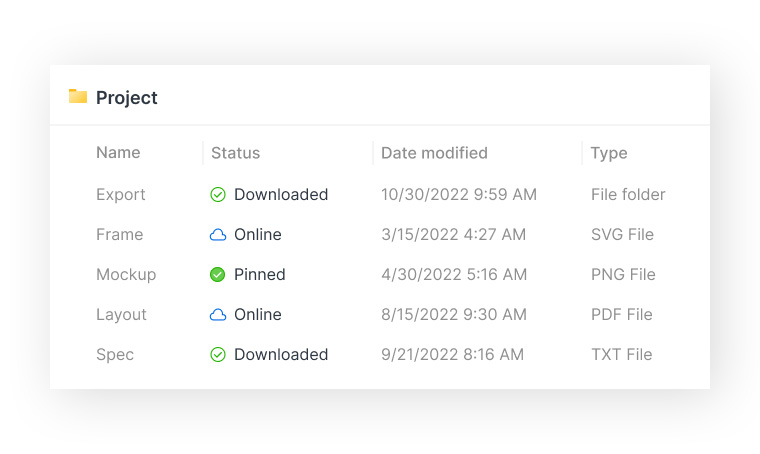Click the Online cloud icon for Layout
Screen dimensions: 760x454
click(218, 315)
